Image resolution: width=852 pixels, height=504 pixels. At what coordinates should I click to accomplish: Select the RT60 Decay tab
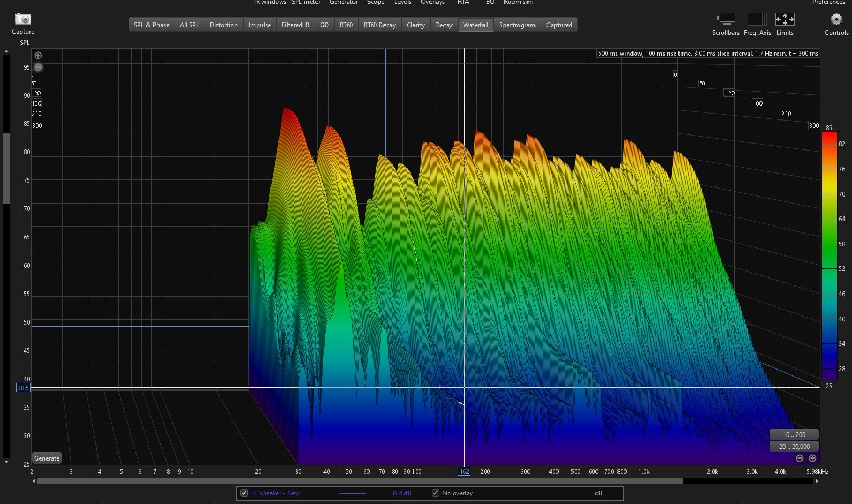point(379,25)
